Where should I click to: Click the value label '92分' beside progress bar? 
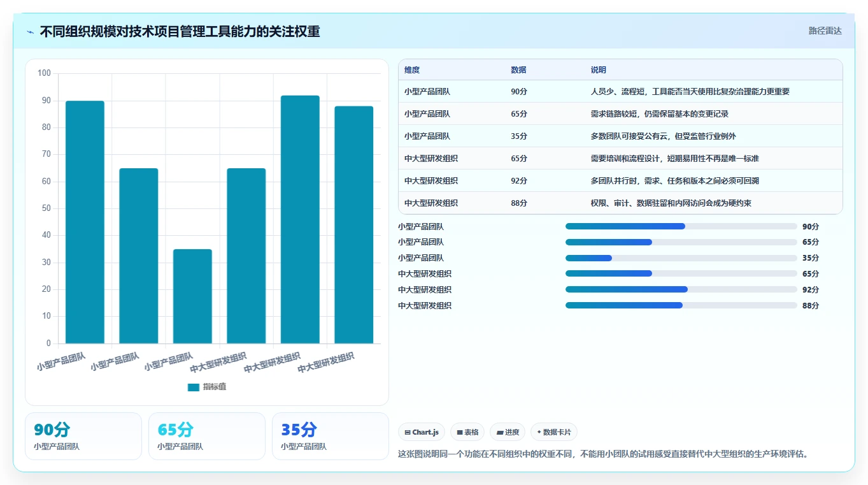coord(811,290)
